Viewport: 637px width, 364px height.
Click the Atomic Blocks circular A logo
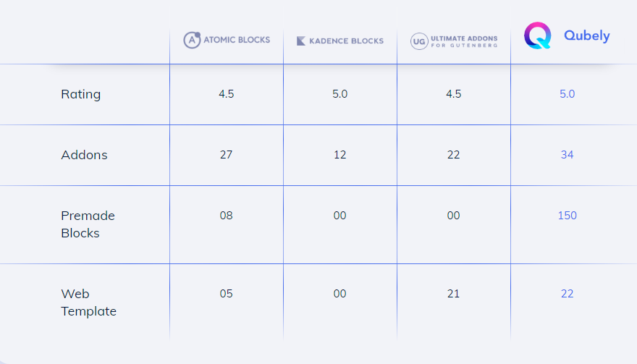[192, 41]
